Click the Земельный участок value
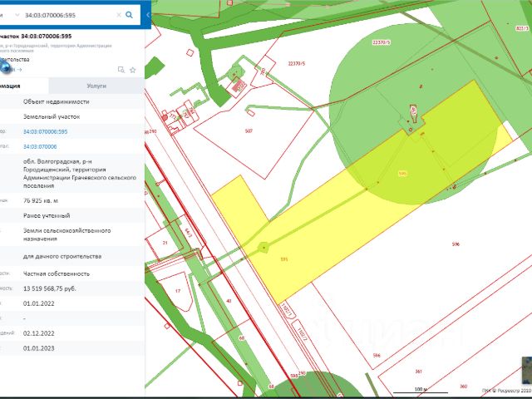The width and height of the screenshot is (532, 399). click(52, 116)
